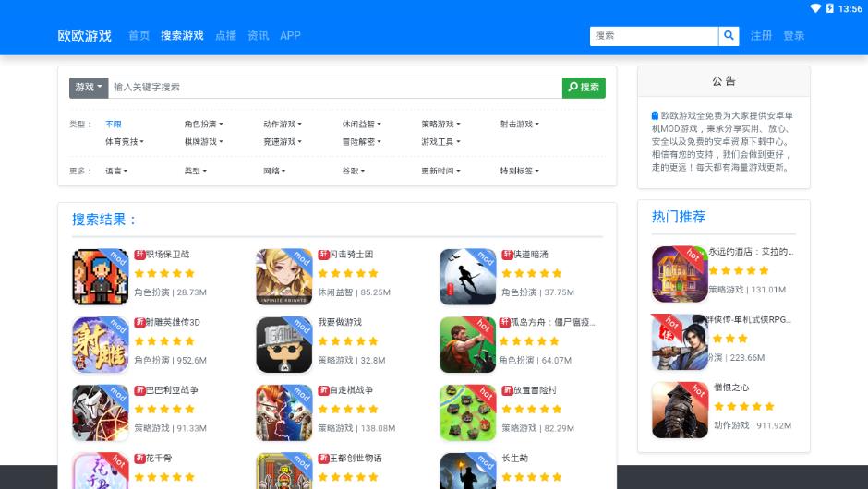Select the 搜索游戏 nav item
Image resolution: width=868 pixels, height=489 pixels.
pyautogui.click(x=182, y=36)
